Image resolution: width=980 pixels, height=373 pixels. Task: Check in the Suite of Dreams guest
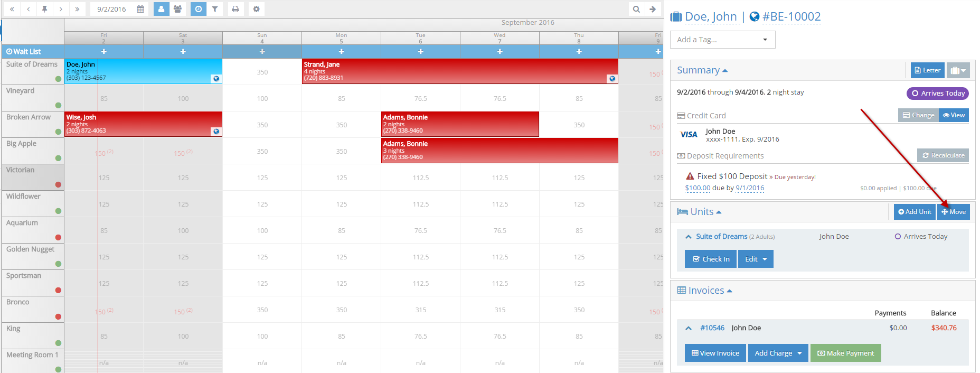click(x=711, y=259)
